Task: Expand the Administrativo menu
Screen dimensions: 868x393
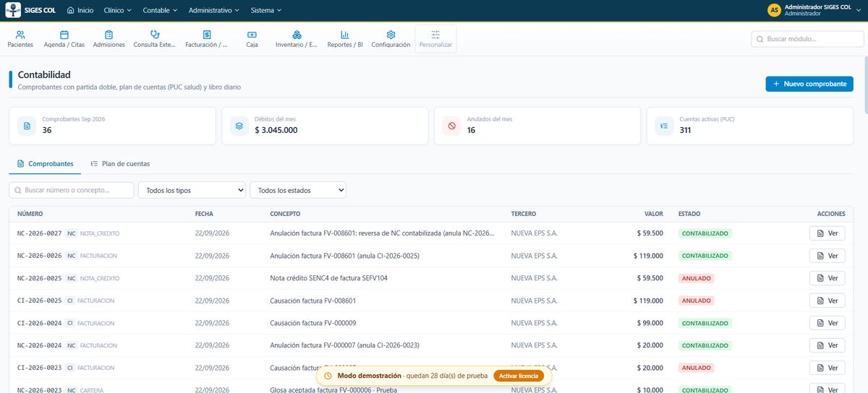Action: tap(215, 10)
